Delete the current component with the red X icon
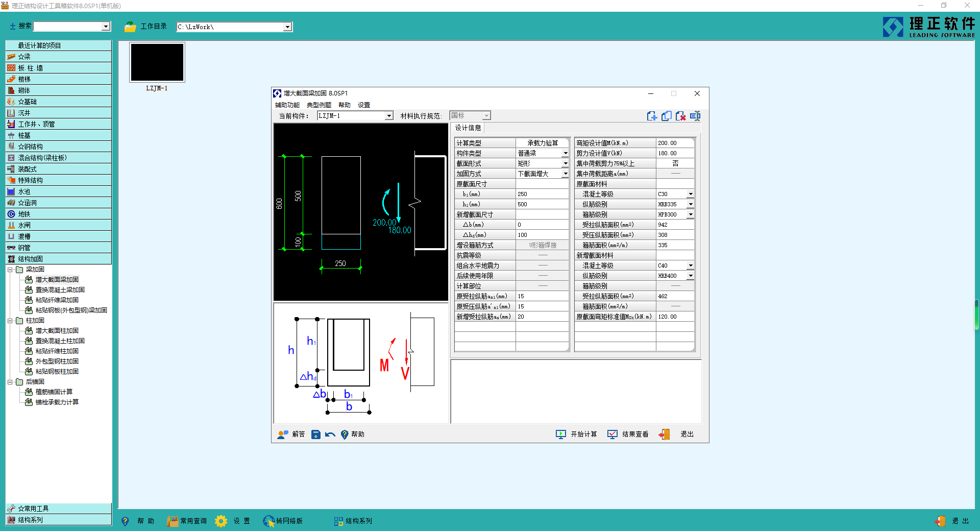The width and height of the screenshot is (980, 531). (x=681, y=116)
